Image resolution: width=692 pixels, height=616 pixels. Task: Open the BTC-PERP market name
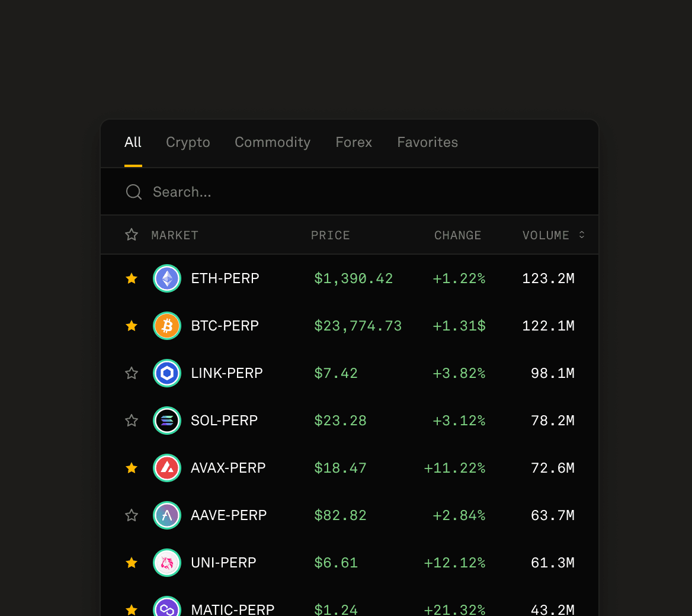point(225,326)
